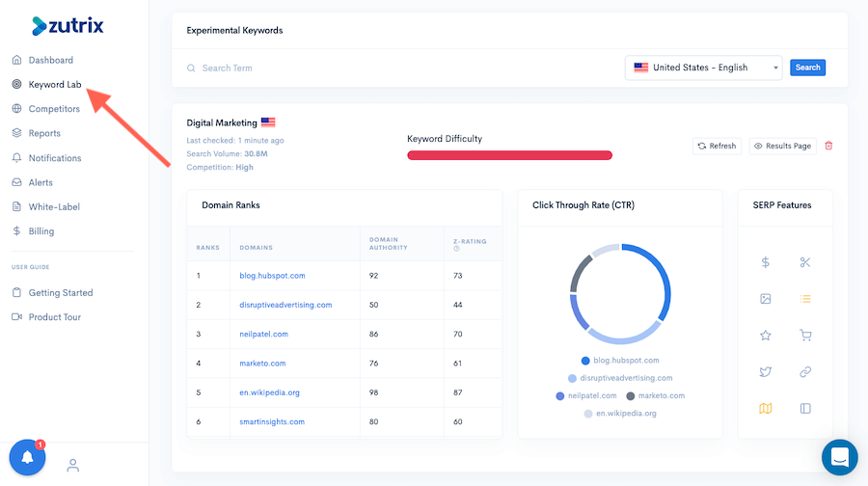Viewport: 868px width, 486px height.
Task: Open the Product Tour guide
Action: click(55, 316)
